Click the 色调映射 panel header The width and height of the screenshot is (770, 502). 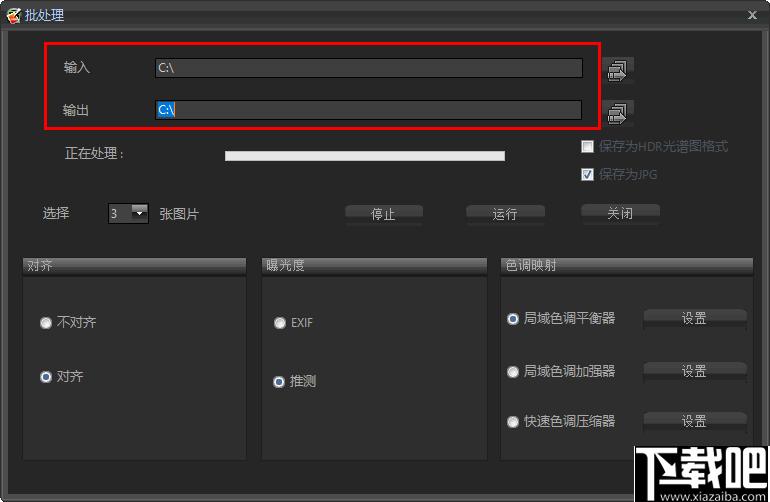pyautogui.click(x=627, y=266)
